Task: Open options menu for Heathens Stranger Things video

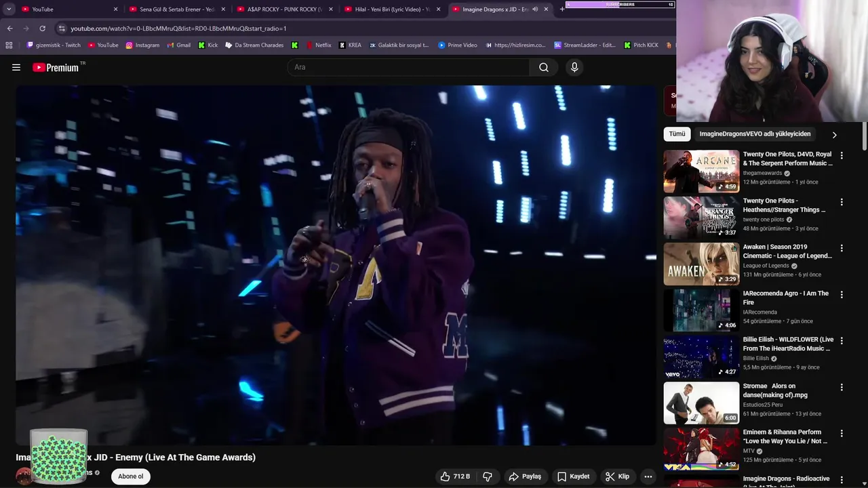Action: (x=842, y=202)
